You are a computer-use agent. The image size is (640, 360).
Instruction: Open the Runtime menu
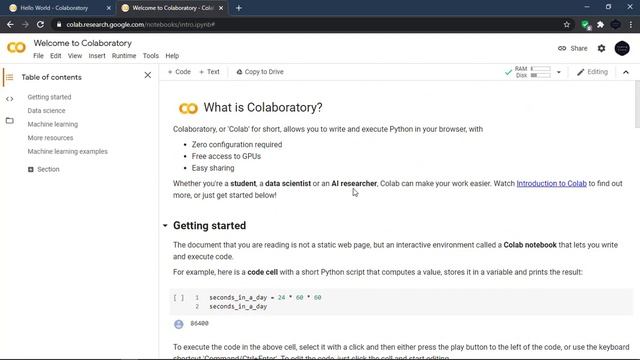click(x=124, y=56)
